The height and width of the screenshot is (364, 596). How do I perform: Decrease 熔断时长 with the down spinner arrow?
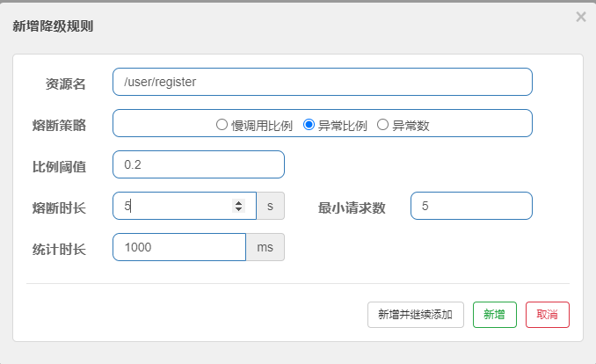click(238, 209)
